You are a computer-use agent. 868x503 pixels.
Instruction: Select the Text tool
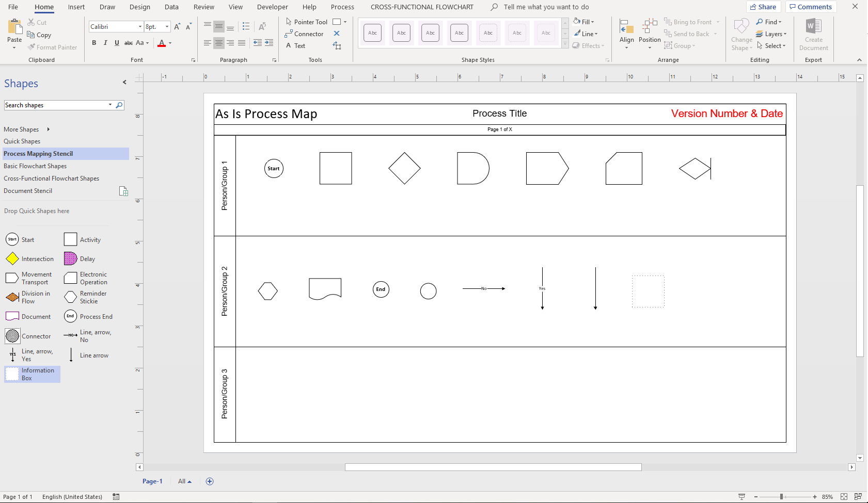[295, 46]
